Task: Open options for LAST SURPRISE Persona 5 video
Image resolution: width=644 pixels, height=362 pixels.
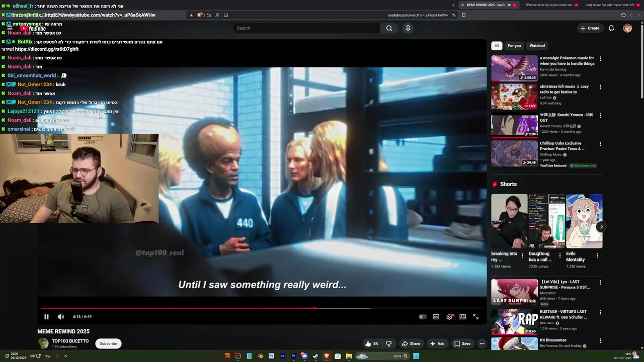Action: (x=600, y=283)
